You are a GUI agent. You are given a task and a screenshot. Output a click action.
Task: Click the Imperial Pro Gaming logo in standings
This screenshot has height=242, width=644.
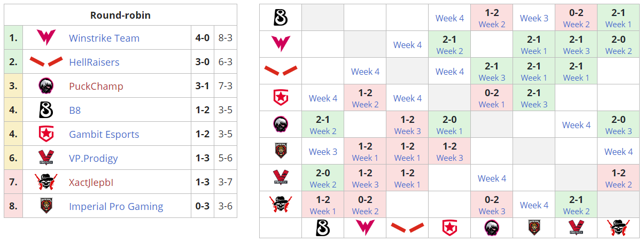[46, 206]
